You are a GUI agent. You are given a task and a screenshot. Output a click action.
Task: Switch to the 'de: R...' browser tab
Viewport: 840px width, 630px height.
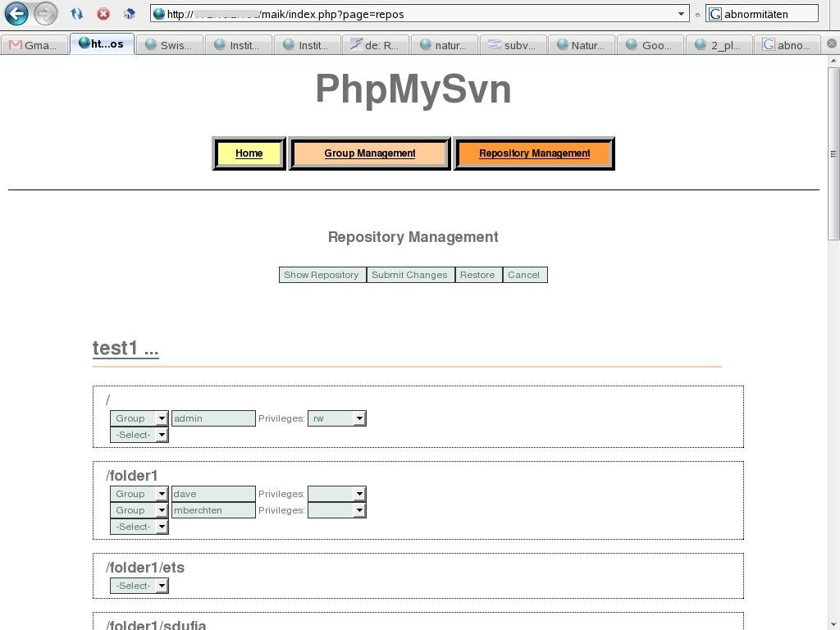pos(376,45)
